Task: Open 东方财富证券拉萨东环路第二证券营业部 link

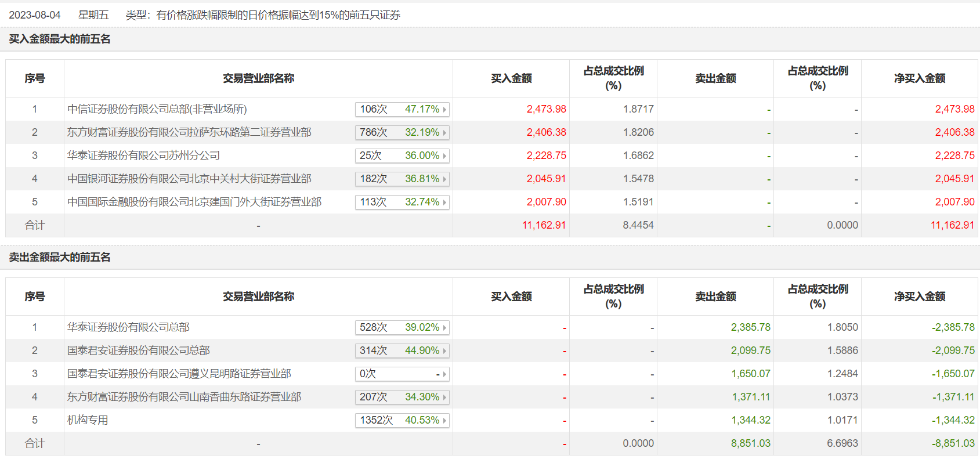Action: pyautogui.click(x=189, y=132)
